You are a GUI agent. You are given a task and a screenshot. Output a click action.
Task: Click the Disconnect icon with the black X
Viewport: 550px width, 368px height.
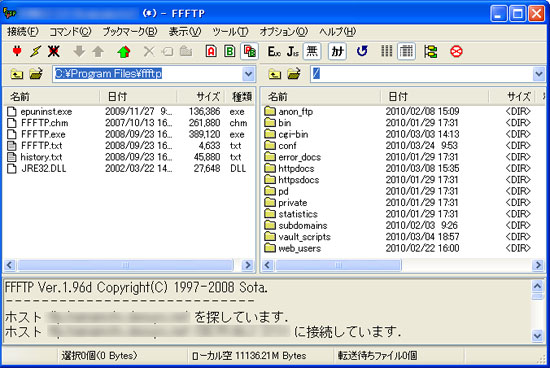point(54,52)
